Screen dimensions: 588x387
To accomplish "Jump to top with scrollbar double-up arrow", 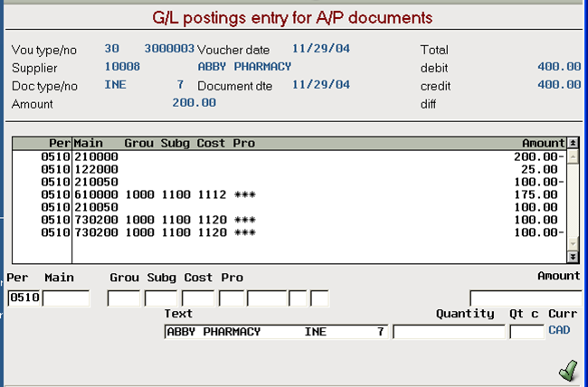I will click(573, 143).
